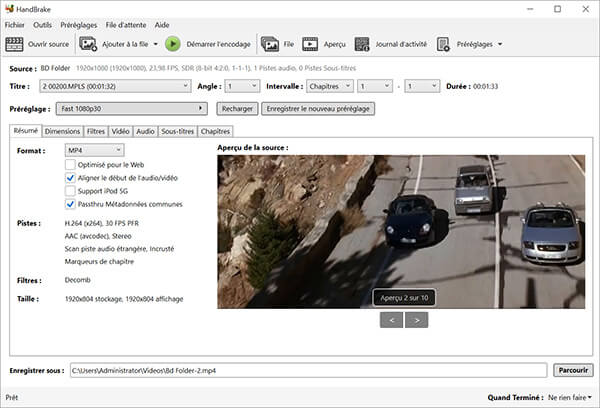The height and width of the screenshot is (408, 600).
Task: Switch to the Sous-titres tab
Action: 178,131
